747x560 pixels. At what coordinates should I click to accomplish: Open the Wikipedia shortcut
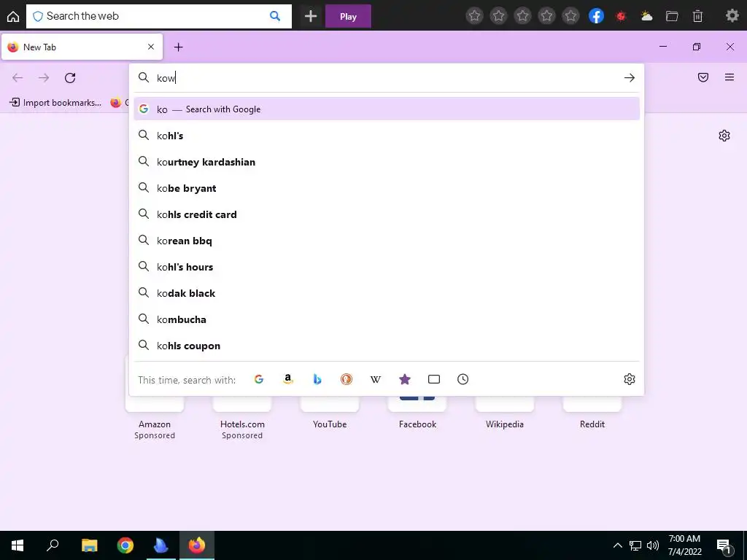[x=505, y=414]
